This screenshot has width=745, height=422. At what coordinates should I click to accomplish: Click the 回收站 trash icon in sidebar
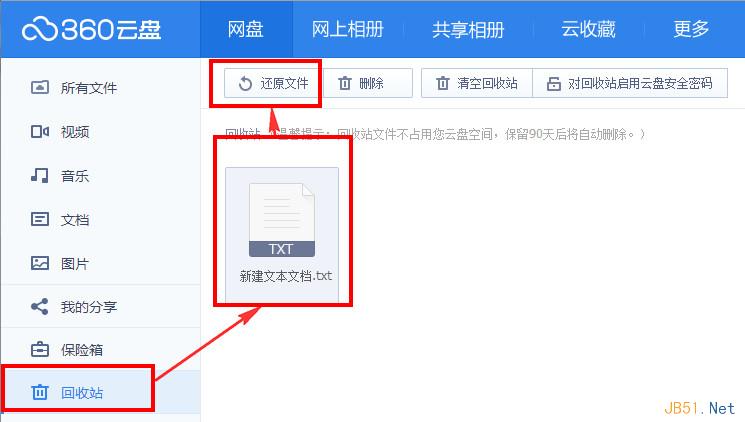pos(40,393)
